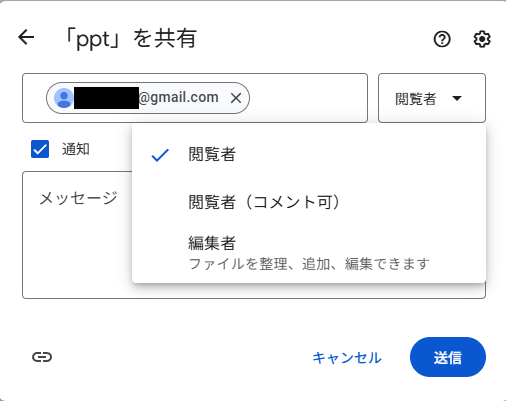Viewport: 506px width, 401px height.
Task: Open sharing settings gear icon
Action: [x=482, y=39]
